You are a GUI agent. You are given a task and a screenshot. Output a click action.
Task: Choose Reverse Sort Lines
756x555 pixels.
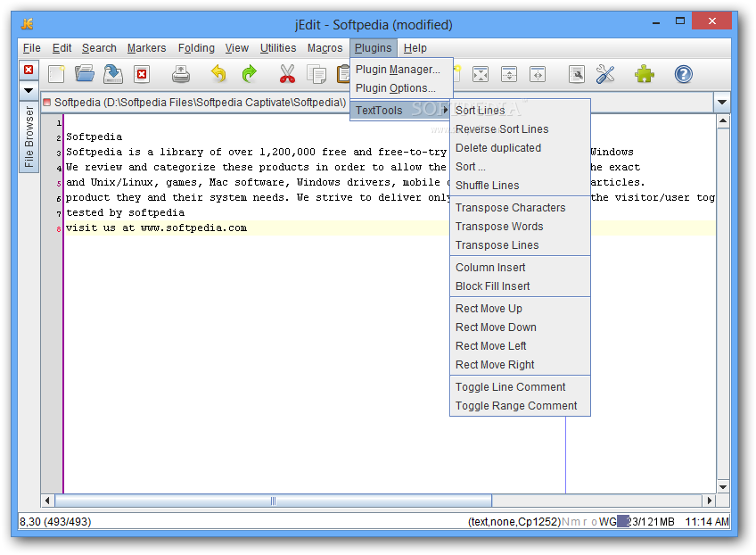pyautogui.click(x=520, y=129)
